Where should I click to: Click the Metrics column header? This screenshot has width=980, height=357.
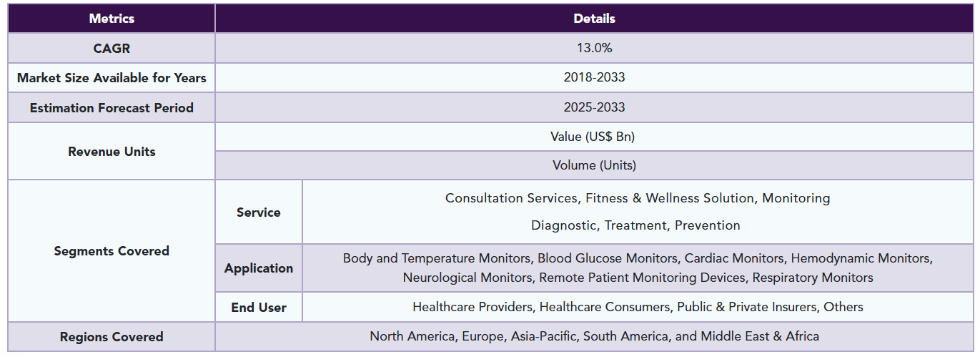(112, 19)
